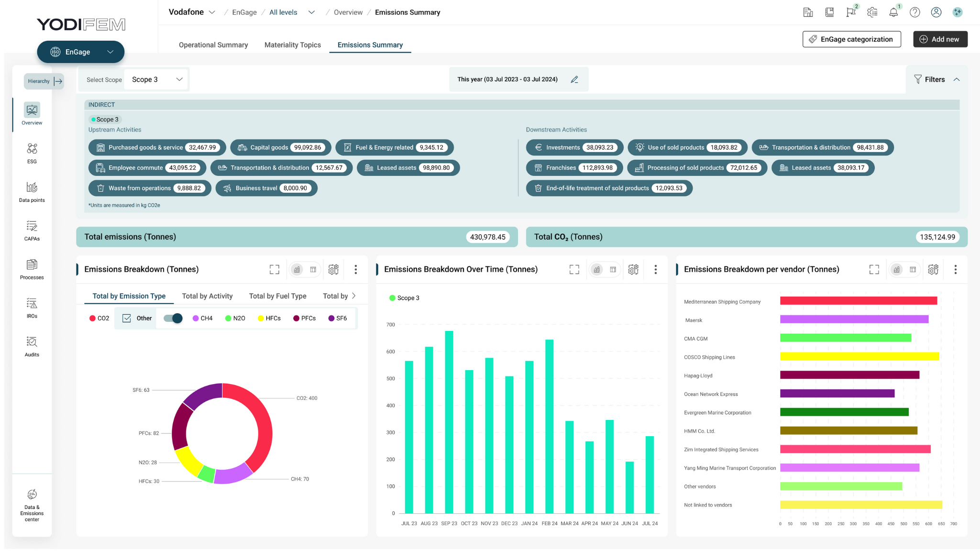
Task: Open the top bar settings gear
Action: pos(872,12)
